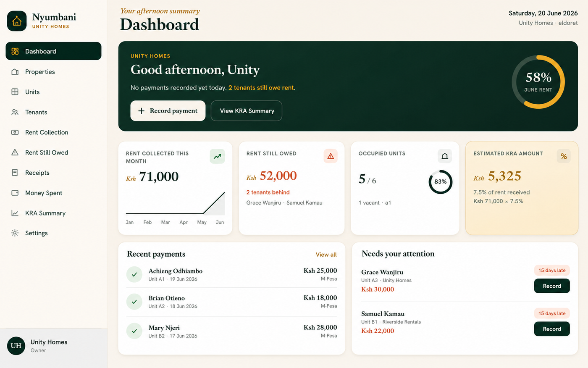588x368 pixels.
Task: Click the "15 days late" badge for Samuel Kamau
Action: point(552,313)
